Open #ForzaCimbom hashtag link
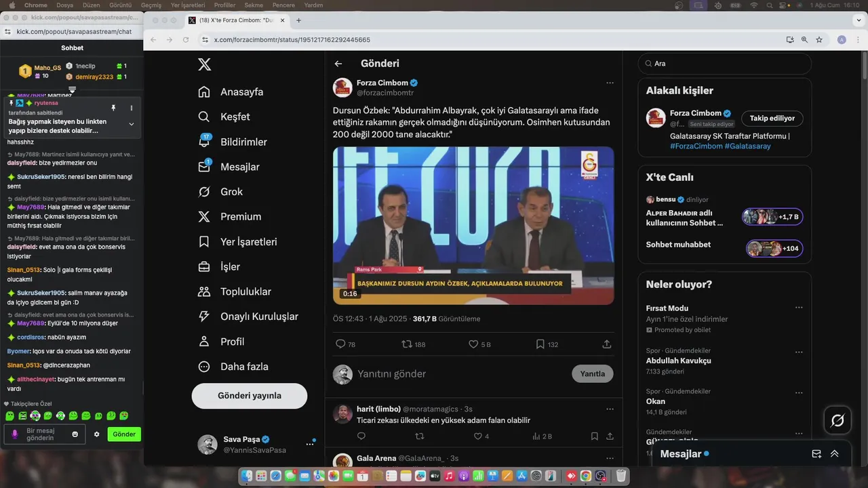Screen dimensions: 868x488 click(696, 146)
